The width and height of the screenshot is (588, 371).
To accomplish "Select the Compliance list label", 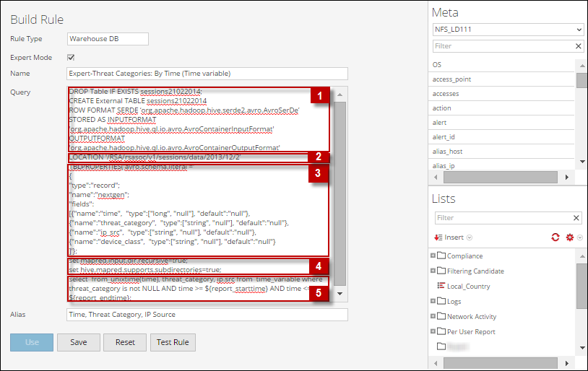I will tap(464, 256).
